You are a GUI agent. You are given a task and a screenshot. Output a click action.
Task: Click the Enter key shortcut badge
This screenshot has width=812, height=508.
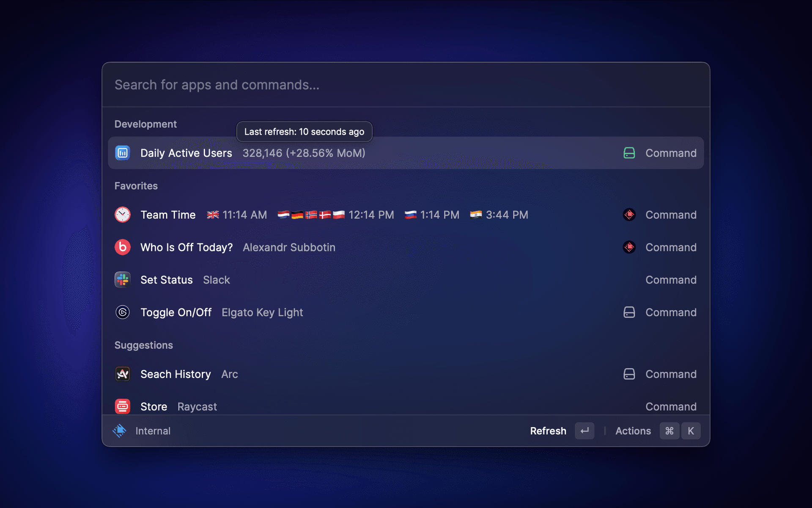584,431
